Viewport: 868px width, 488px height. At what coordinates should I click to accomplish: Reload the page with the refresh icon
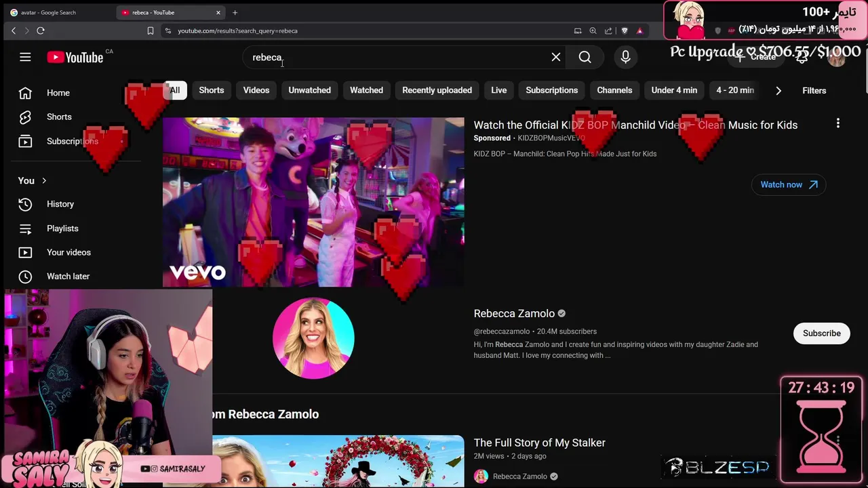point(41,30)
